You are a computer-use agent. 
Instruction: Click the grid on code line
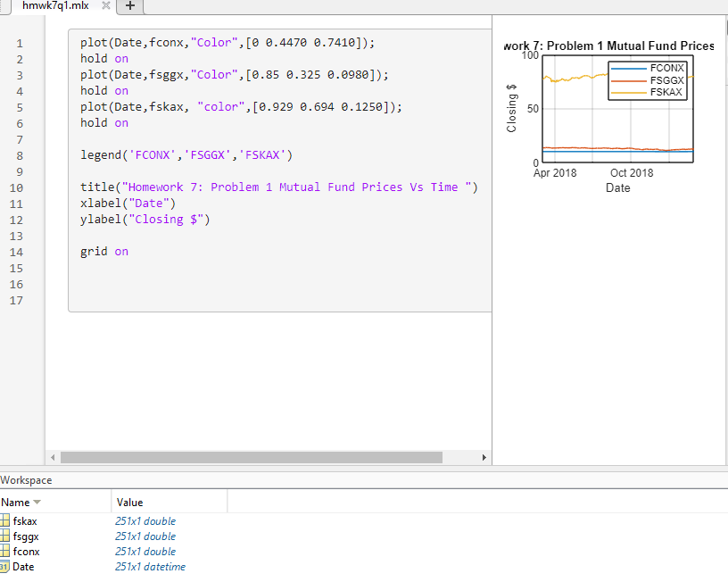point(104,252)
